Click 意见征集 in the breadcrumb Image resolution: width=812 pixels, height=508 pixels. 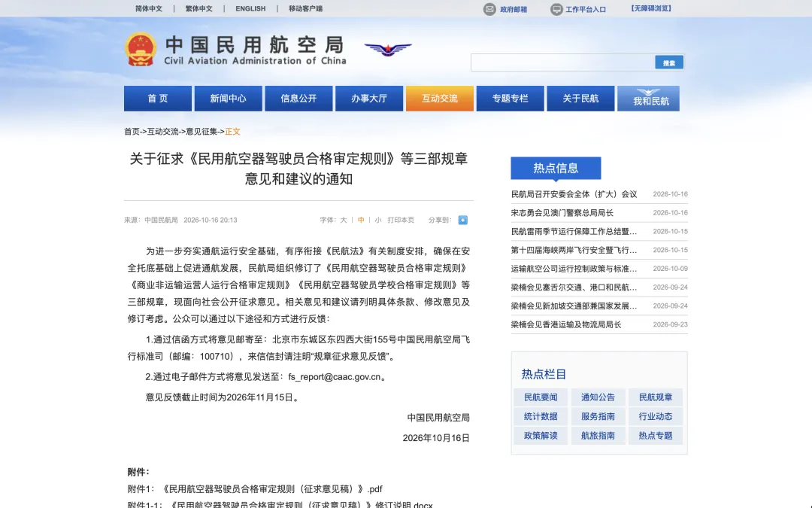coord(201,132)
